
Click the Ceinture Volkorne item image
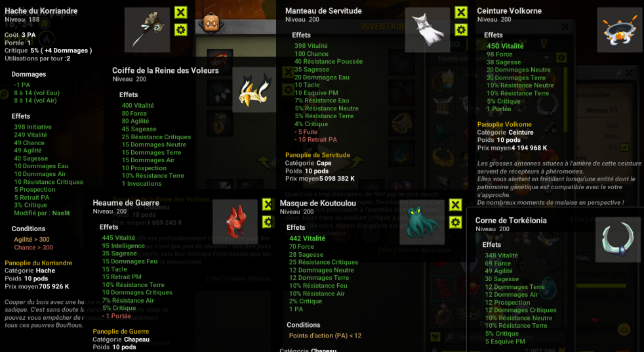click(619, 30)
